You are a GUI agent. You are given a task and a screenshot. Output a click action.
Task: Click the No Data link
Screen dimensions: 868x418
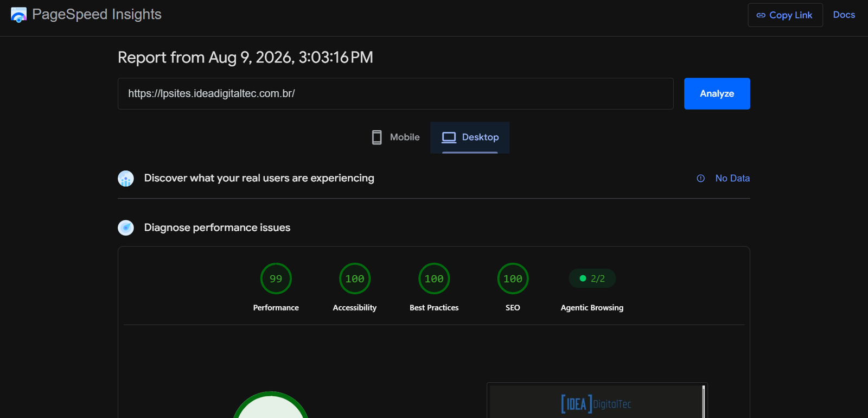tap(732, 179)
